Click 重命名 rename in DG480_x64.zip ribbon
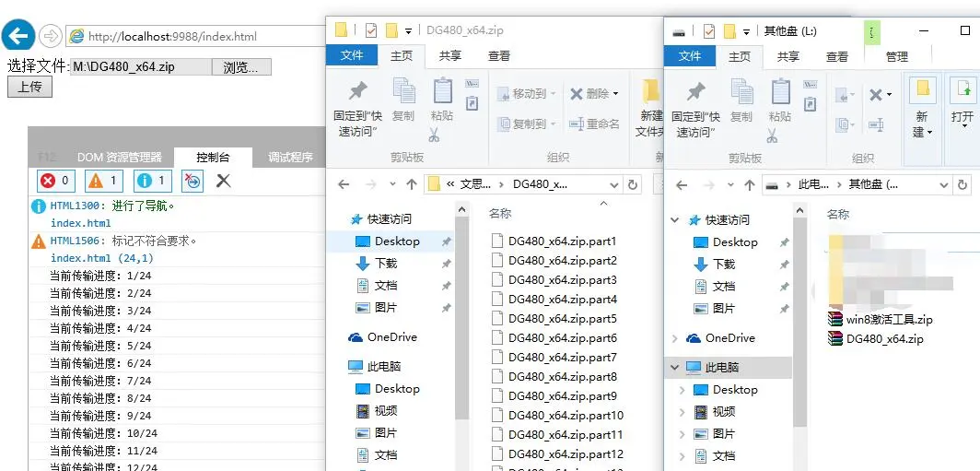The image size is (980, 471). [594, 124]
